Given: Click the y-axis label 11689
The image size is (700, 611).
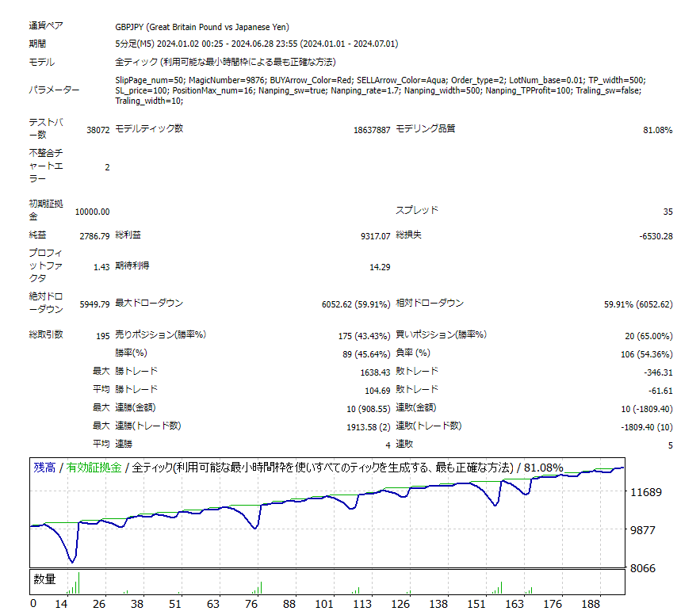Looking at the screenshot, I should (645, 492).
